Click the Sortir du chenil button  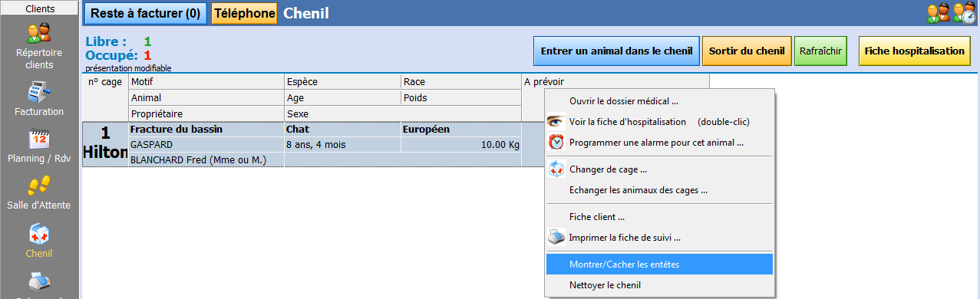[747, 51]
